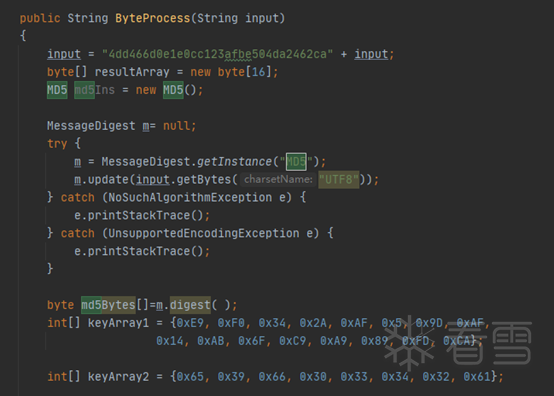
Task: Click the 0xE9 value in keyArray1
Action: 190,323
